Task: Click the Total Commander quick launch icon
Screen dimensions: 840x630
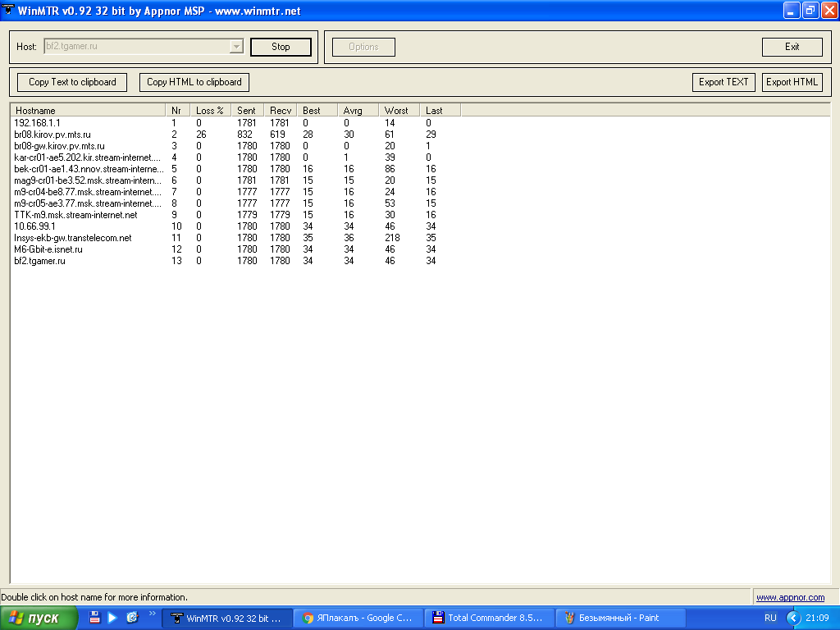Action: (95, 618)
